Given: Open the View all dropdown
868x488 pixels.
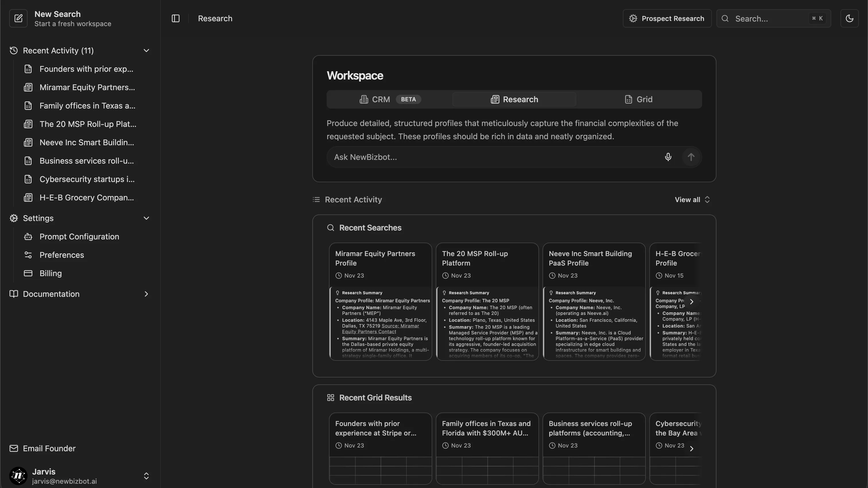Looking at the screenshot, I should coord(691,199).
